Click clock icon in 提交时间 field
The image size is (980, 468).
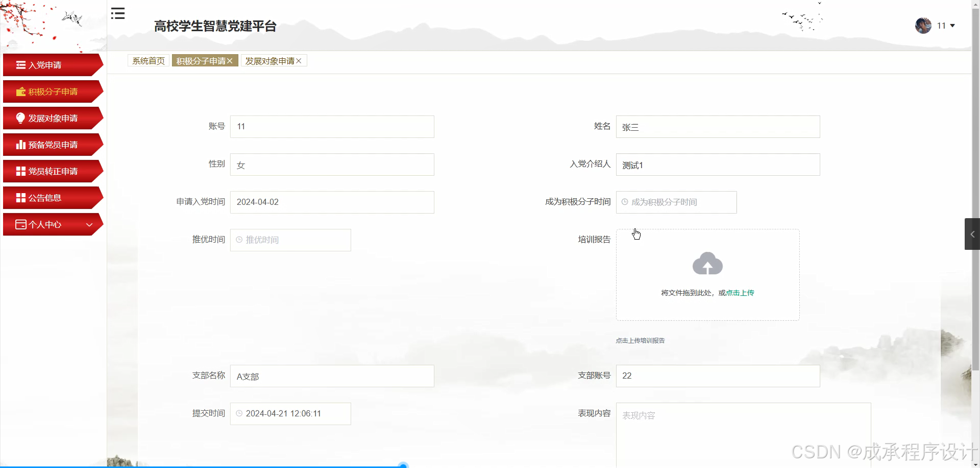coord(239,413)
